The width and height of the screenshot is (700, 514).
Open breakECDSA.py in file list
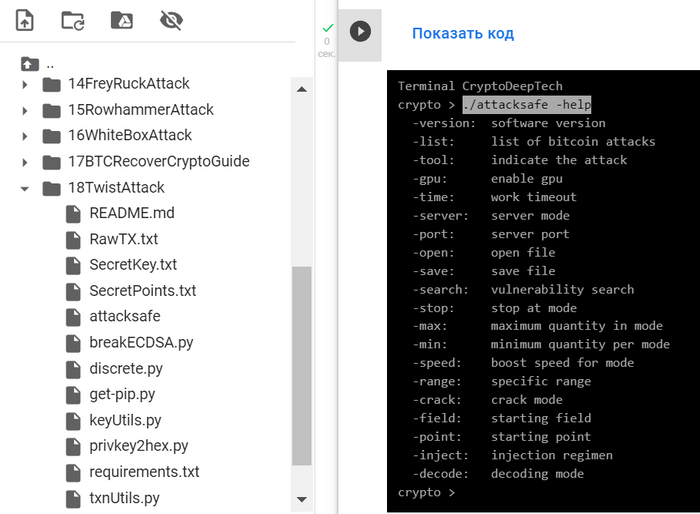click(141, 343)
